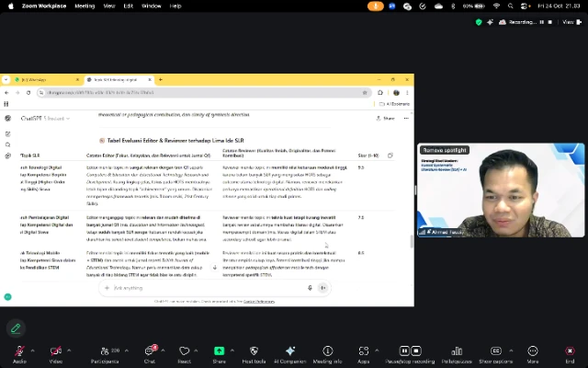Viewport: 588px width, 368px height.
Task: Open the Apple menu
Action: point(11,6)
